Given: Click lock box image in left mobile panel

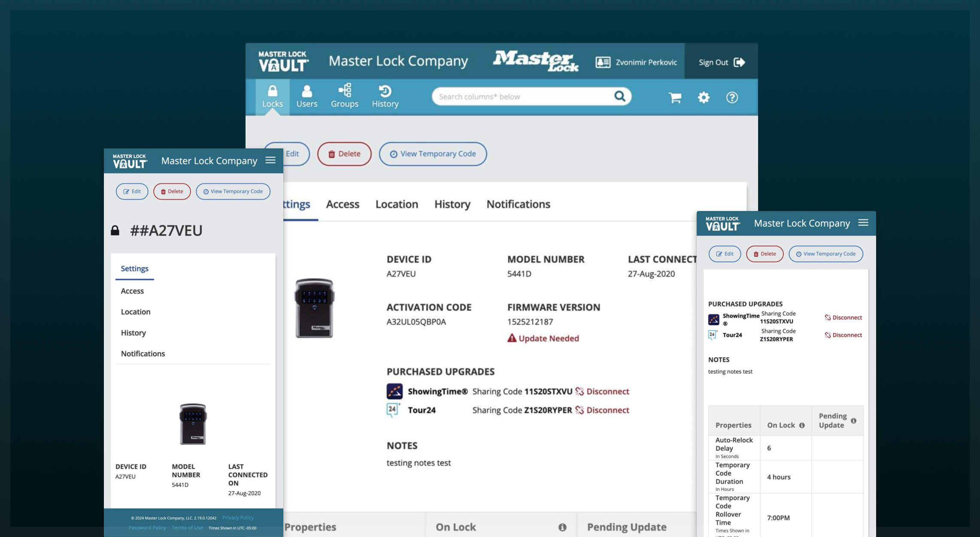Looking at the screenshot, I should click(193, 424).
